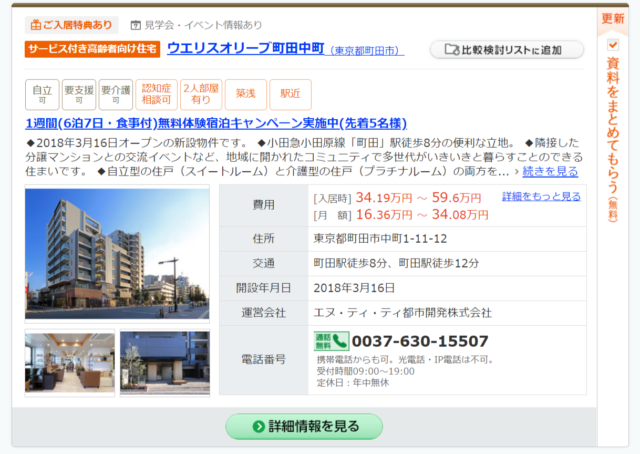Click the 電話番号 row header
Image resolution: width=640 pixels, height=454 pixels.
[x=264, y=360]
